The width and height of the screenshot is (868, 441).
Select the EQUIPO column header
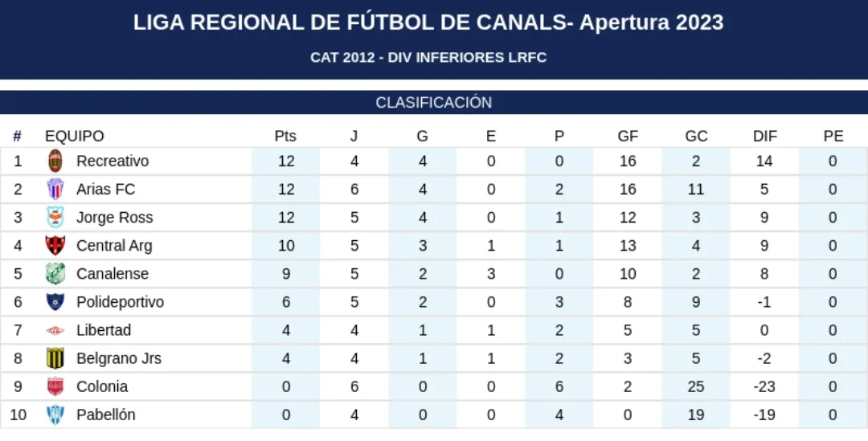click(x=75, y=137)
